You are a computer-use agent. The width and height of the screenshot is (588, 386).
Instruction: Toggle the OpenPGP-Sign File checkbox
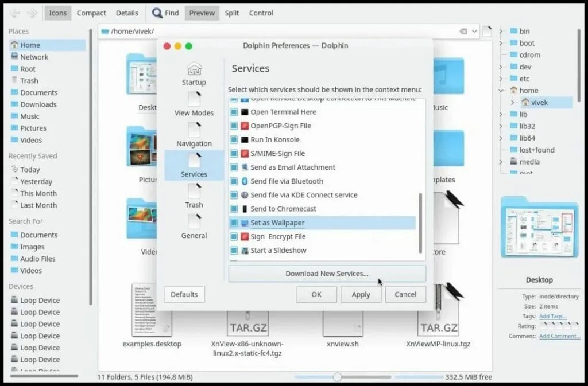[x=234, y=126]
